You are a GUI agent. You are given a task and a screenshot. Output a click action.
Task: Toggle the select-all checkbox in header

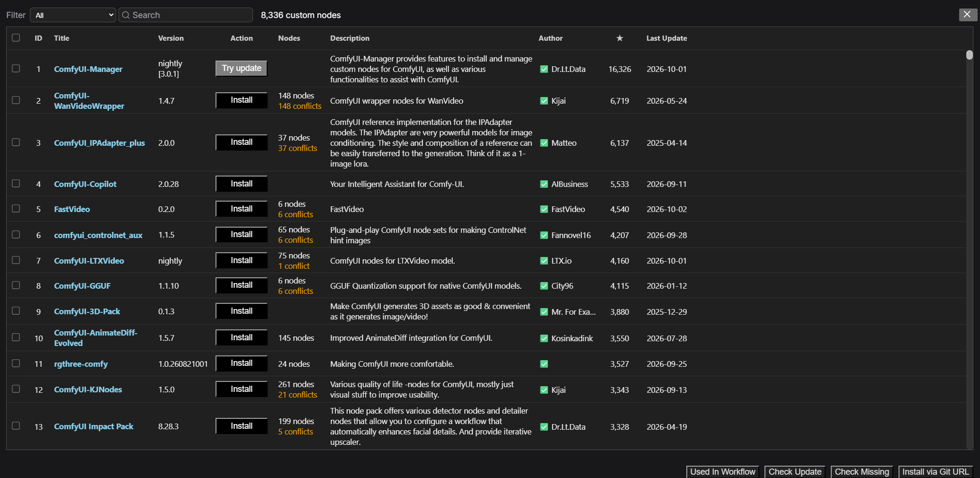(x=16, y=38)
